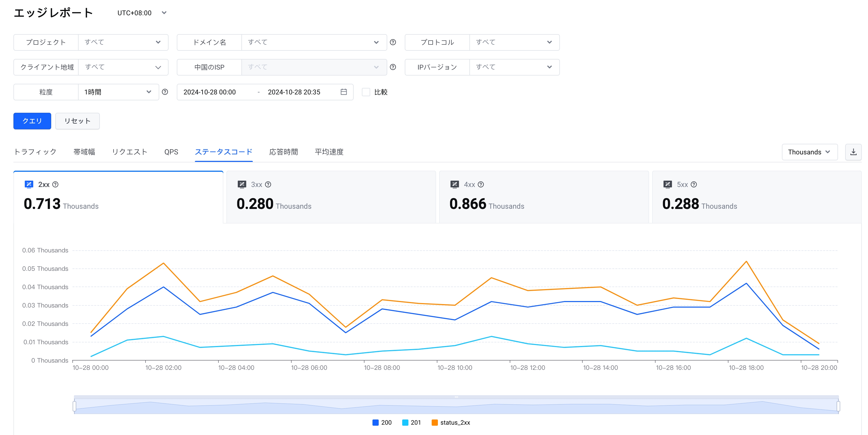The height and width of the screenshot is (435, 868).
Task: Switch to the トラフィック tab
Action: [35, 152]
